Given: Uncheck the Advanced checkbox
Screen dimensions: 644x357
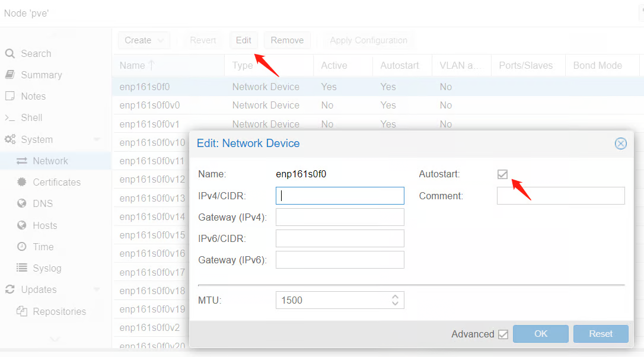Looking at the screenshot, I should (503, 334).
